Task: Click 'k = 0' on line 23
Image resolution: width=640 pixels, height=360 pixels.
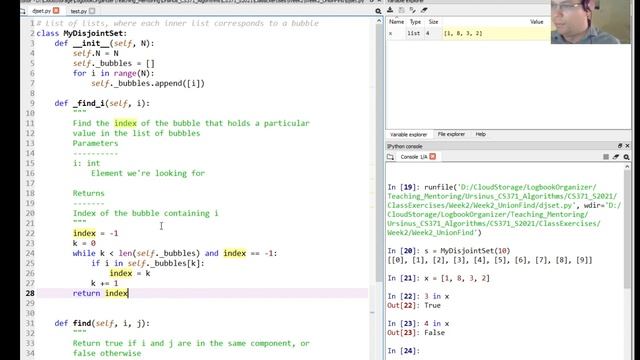Action: coord(84,243)
